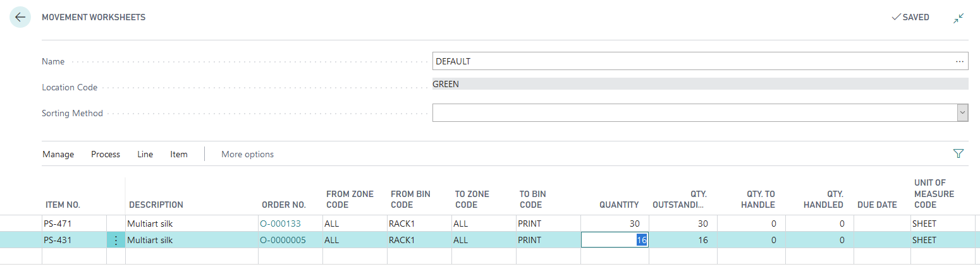980x269 pixels.
Task: Select the Quantity cell showing 16
Action: (613, 240)
